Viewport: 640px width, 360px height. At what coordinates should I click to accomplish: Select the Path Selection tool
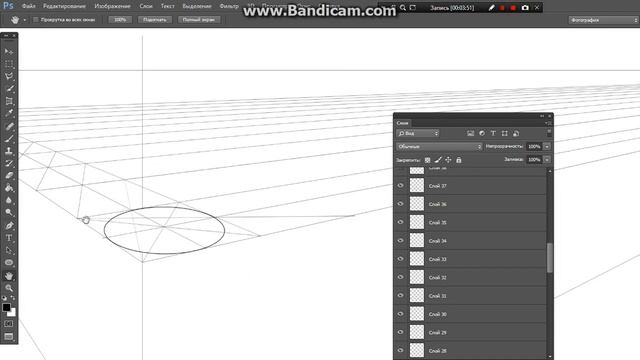(x=9, y=250)
